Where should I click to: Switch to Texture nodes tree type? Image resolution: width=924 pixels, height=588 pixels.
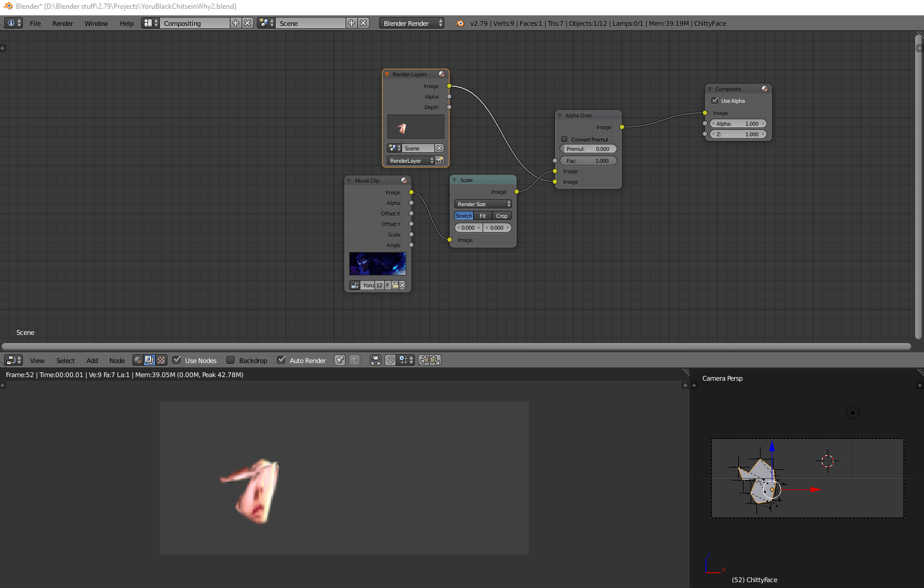[161, 360]
